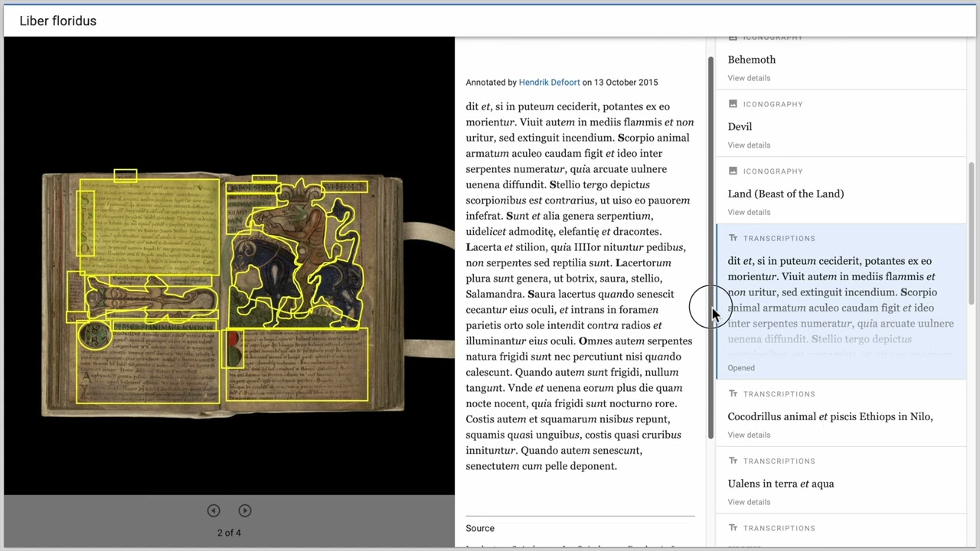View details of Cocodrillus transcription

tap(749, 435)
